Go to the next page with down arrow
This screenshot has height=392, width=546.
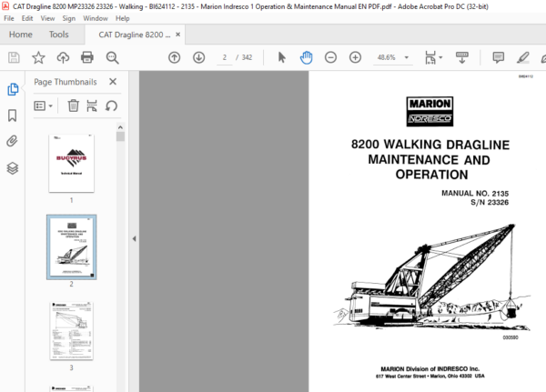198,57
